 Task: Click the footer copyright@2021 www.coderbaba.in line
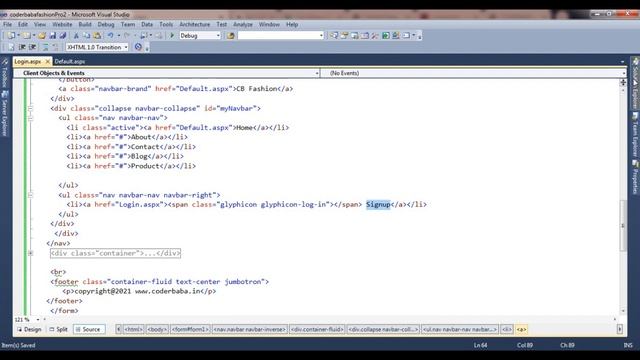pyautogui.click(x=139, y=291)
